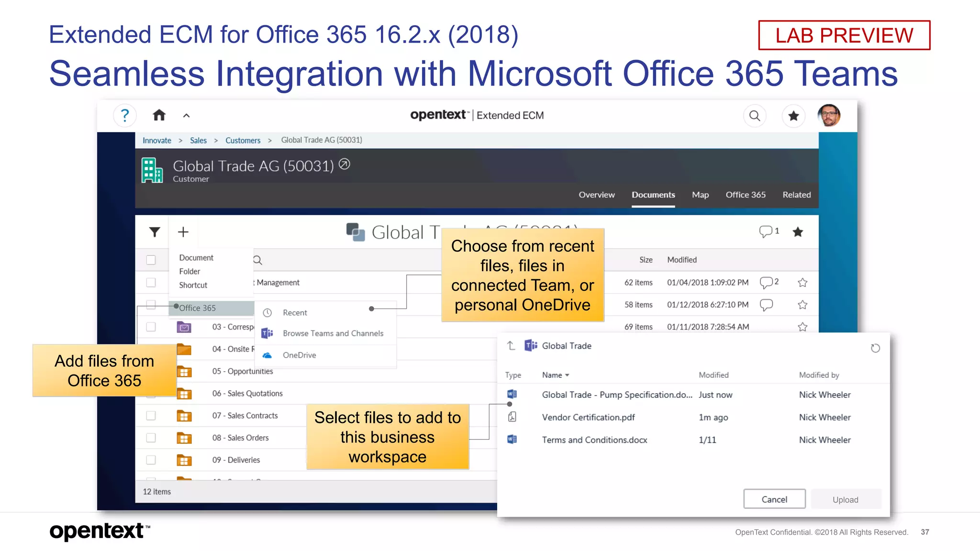Click Word icon for Terms and Conditions
This screenshot has width=980, height=551.
point(512,439)
